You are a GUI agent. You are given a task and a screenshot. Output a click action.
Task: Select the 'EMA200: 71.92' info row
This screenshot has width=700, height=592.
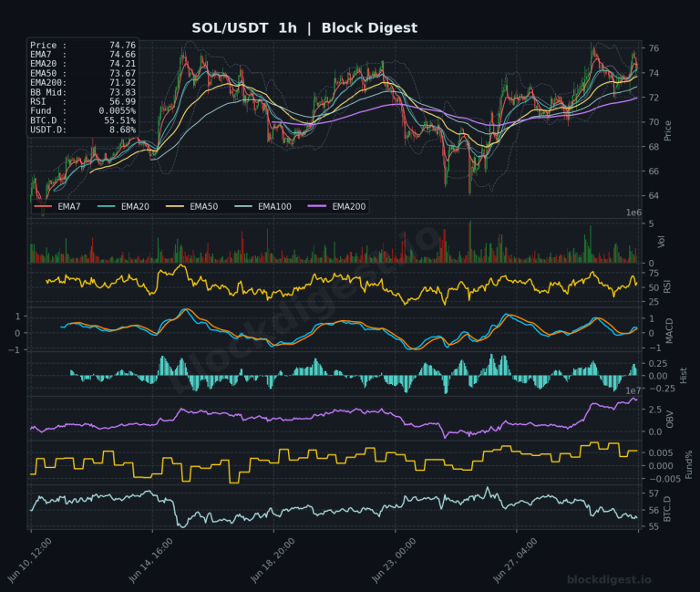pos(83,83)
